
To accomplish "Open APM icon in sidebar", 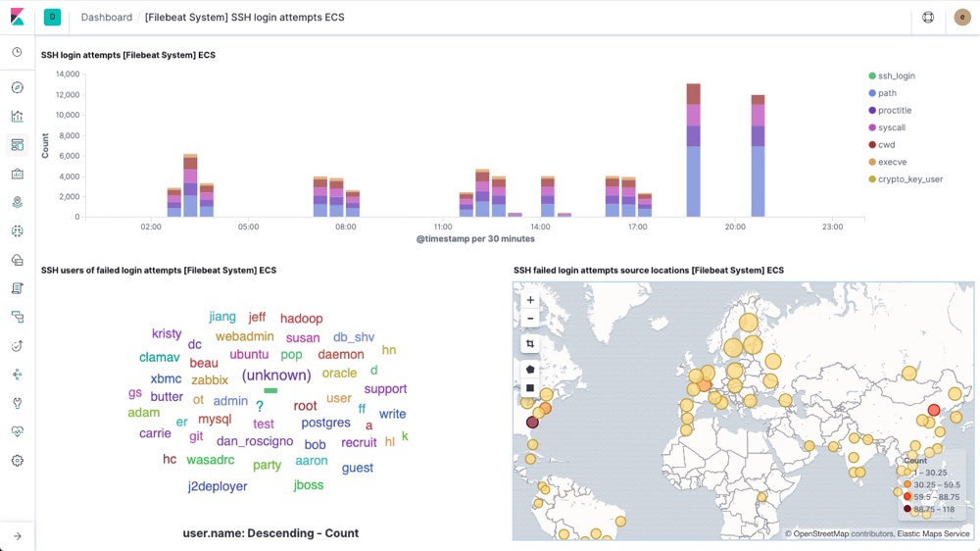I will pos(18,317).
